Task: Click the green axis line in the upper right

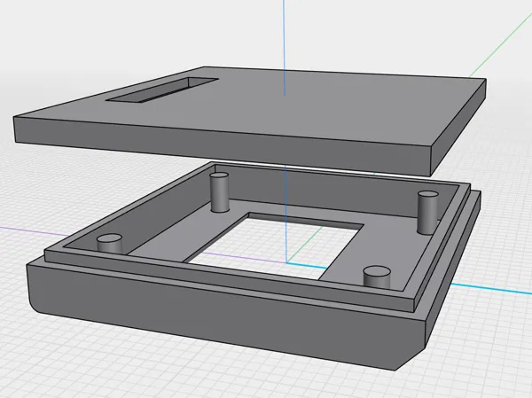Action: tap(501, 47)
